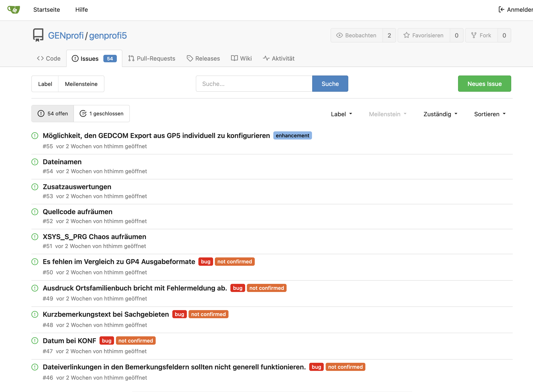Expand the Meilenstein dropdown filter
The height and width of the screenshot is (392, 533).
tap(388, 114)
